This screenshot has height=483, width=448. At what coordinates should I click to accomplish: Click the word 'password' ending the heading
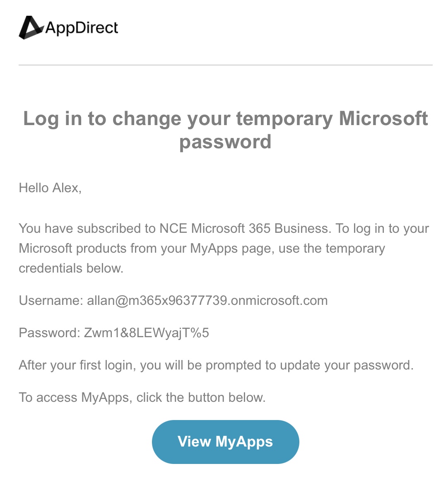[225, 142]
